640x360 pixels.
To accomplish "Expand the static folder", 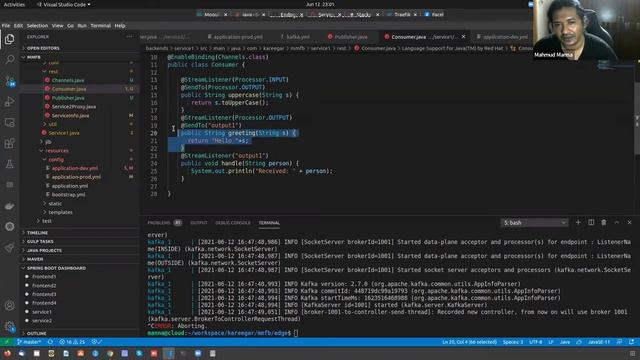I will tap(55, 203).
